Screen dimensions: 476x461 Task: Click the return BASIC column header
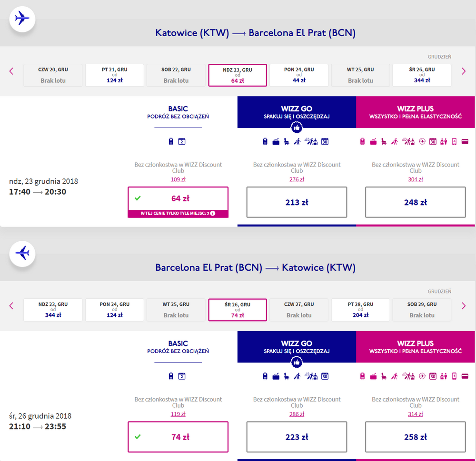click(x=178, y=347)
